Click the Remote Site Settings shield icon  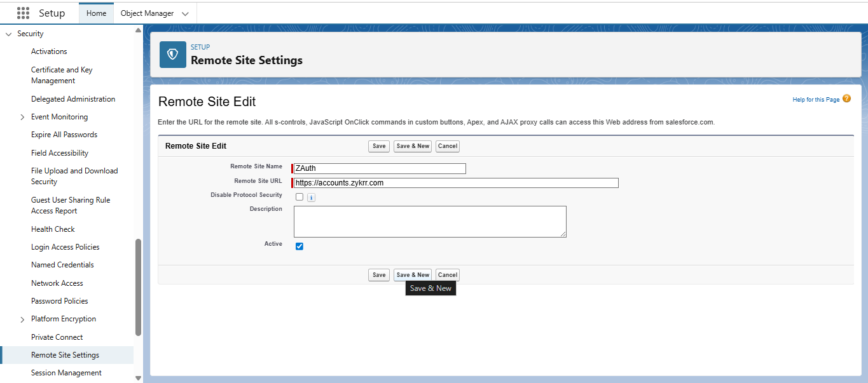tap(172, 55)
